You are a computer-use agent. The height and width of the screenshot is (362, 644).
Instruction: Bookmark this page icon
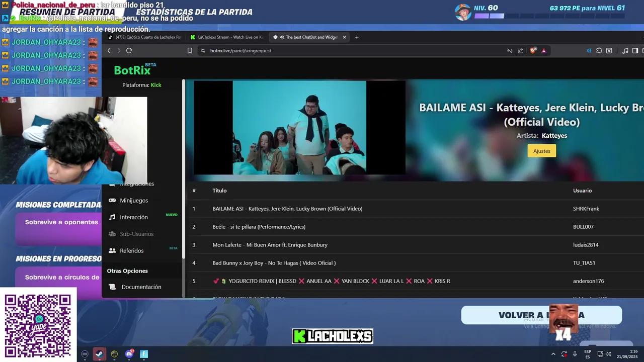pos(190,51)
